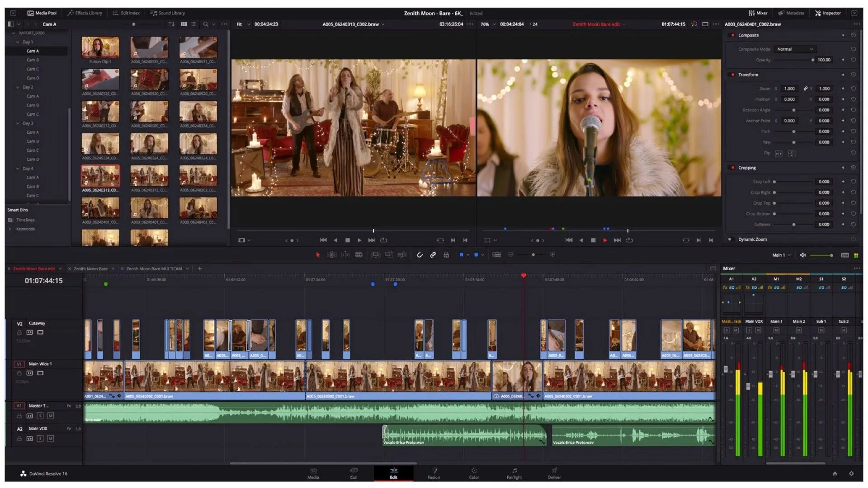The height and width of the screenshot is (488, 868).
Task: Mute the Main VOX audio track
Action: point(50,439)
